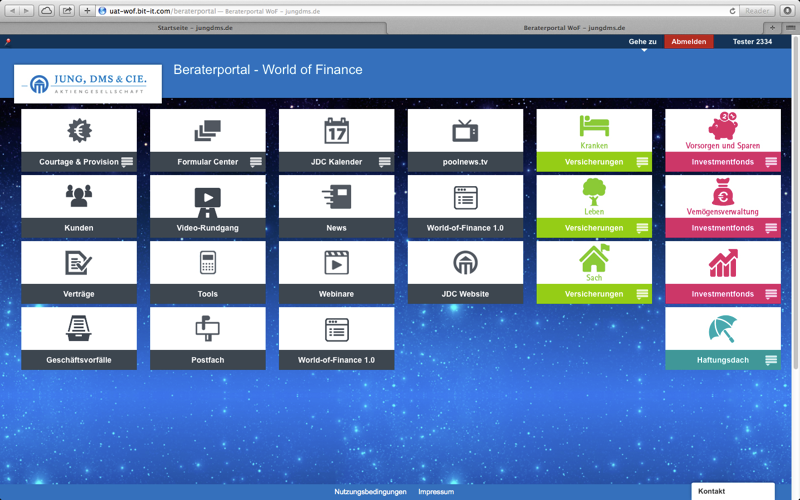Click the red pin icon at top left
Screen dimensions: 800x500
point(8,42)
